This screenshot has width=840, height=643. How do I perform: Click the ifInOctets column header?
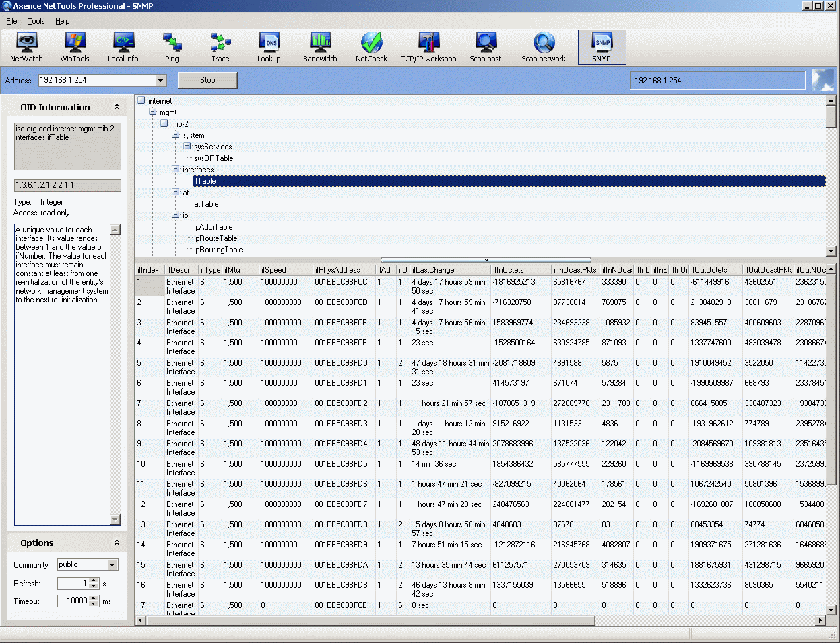coord(521,270)
